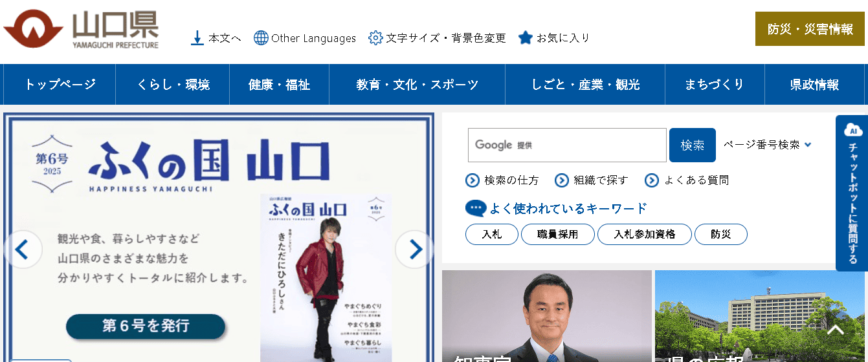
Task: Show the previous carousel slide
Action: pos(23,250)
